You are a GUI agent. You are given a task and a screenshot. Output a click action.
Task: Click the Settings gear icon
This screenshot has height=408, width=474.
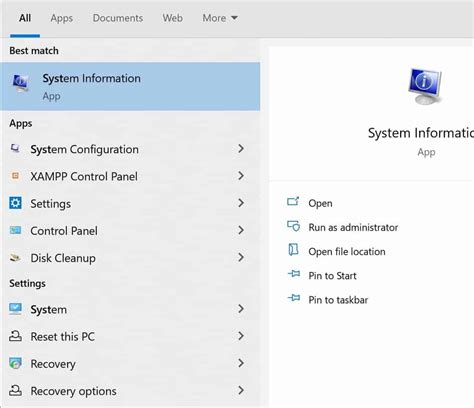pos(15,203)
